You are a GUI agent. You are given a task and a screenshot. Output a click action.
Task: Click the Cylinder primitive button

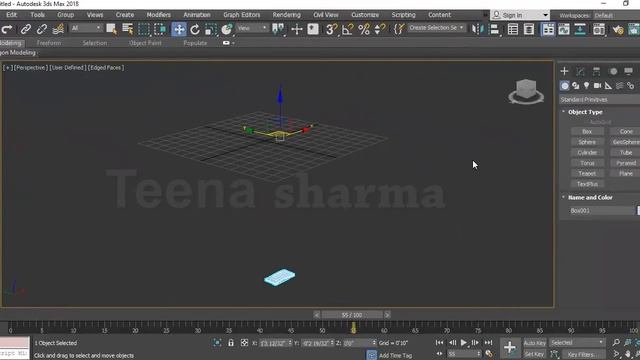coord(587,153)
